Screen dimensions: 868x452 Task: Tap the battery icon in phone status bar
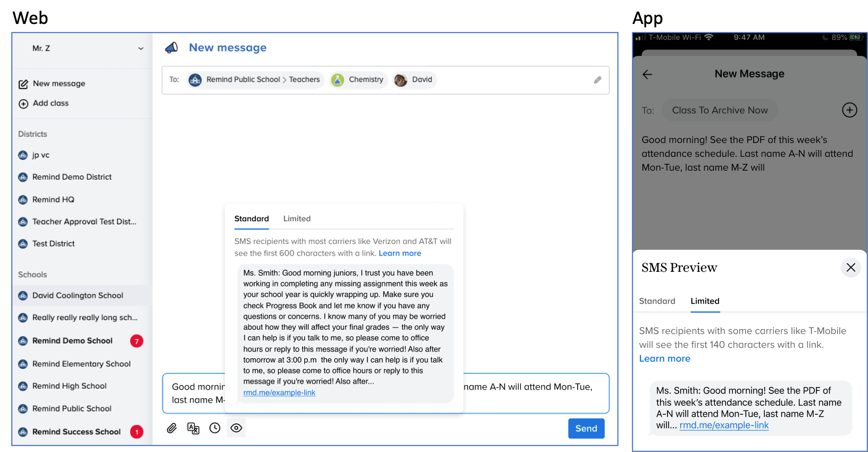pos(856,38)
